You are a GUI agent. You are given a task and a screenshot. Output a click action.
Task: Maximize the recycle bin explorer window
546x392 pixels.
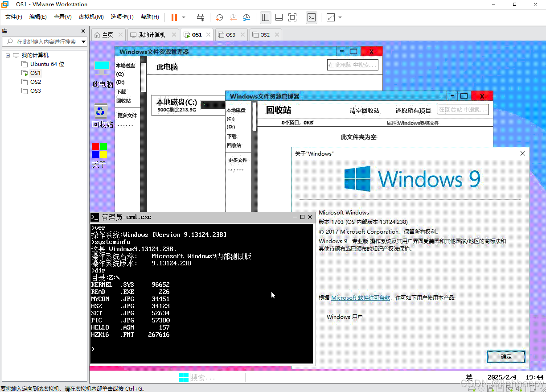tap(464, 96)
